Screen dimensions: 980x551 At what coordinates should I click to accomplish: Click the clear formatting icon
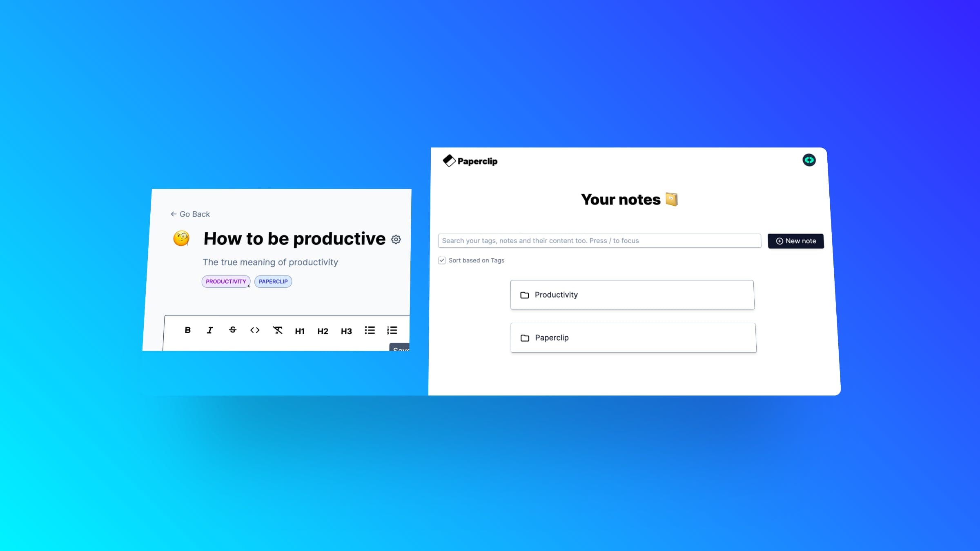278,330
